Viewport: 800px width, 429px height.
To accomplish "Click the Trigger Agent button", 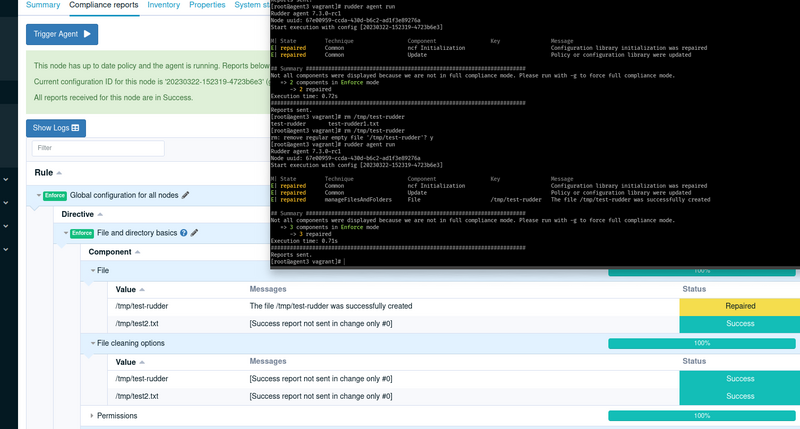I will 62,34.
